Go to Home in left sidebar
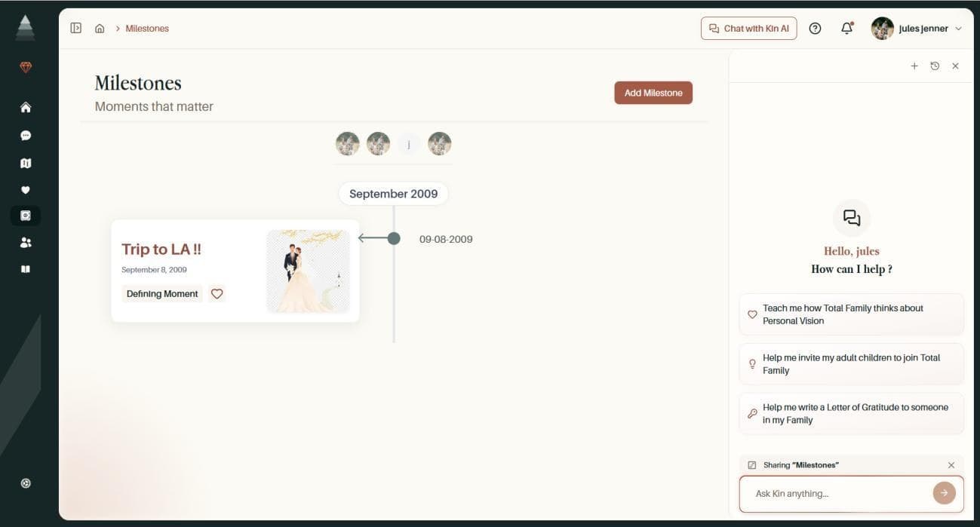The height and width of the screenshot is (527, 980). click(26, 108)
